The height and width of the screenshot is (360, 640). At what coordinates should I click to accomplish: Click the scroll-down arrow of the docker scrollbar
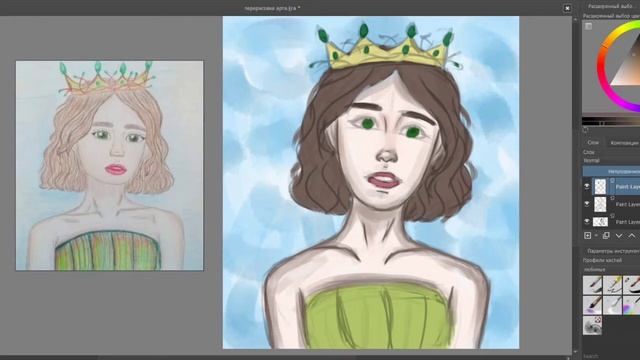(x=576, y=351)
